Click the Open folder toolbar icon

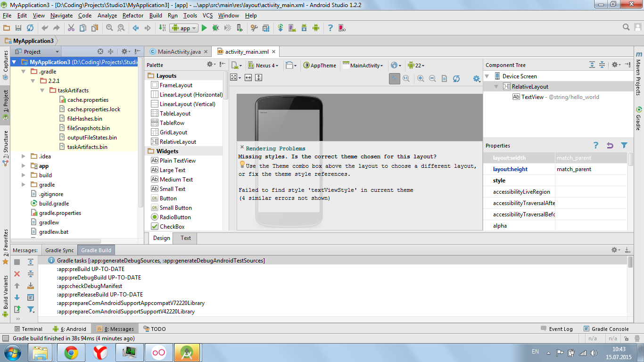(x=7, y=28)
